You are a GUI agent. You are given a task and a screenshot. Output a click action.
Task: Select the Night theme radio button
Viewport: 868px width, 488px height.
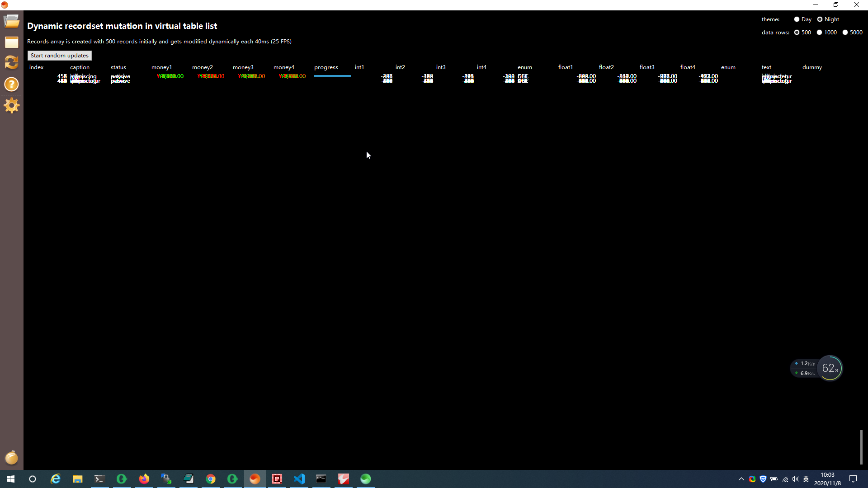(820, 19)
